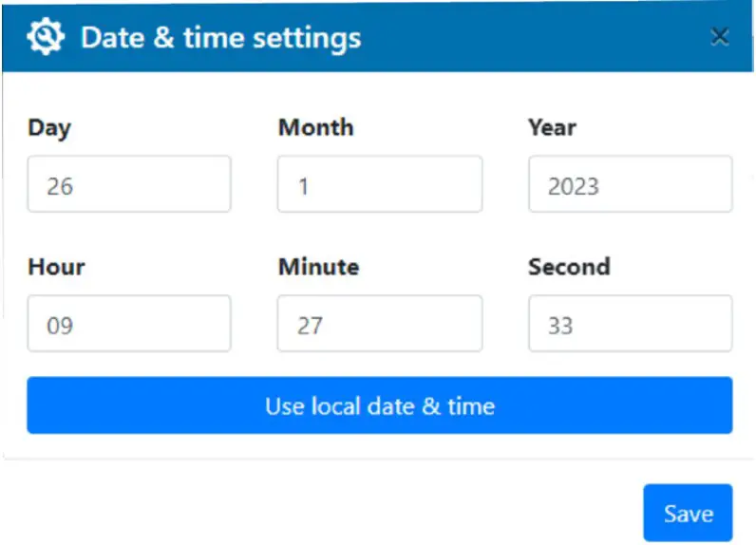The height and width of the screenshot is (545, 756).
Task: Close the Date & time settings dialog
Action: pyautogui.click(x=720, y=37)
